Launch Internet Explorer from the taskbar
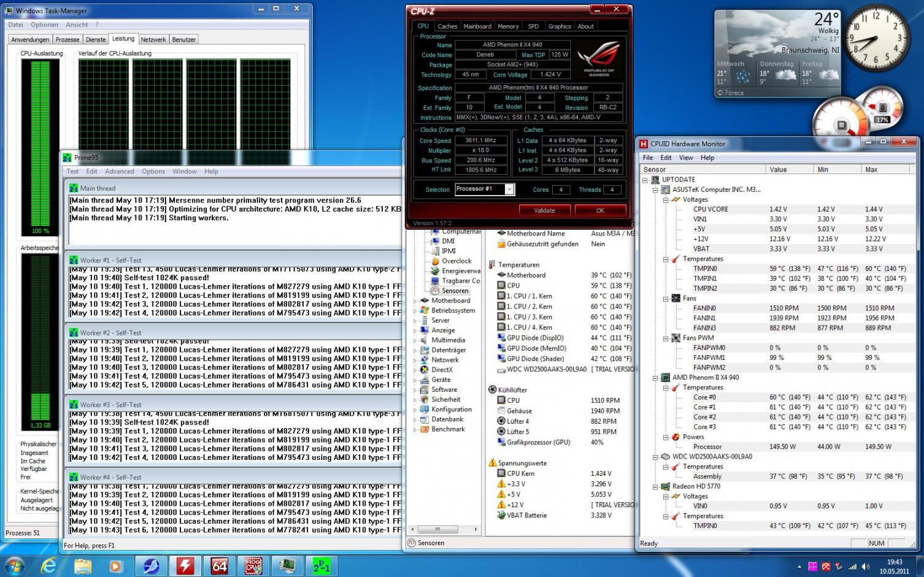 tap(48, 565)
